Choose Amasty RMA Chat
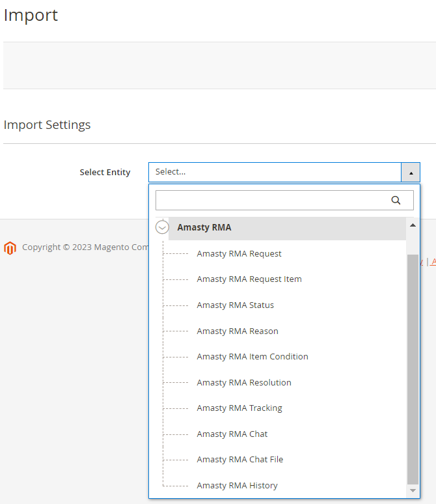Screen dimensions: 436x504 [232, 434]
